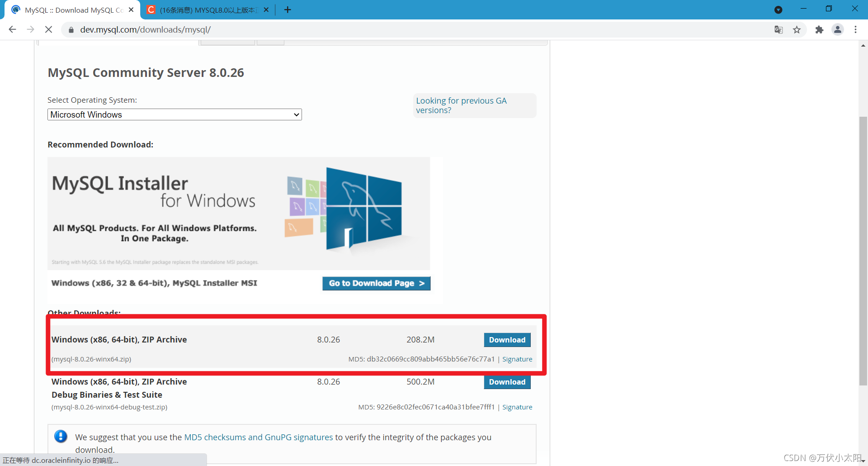Viewport: 868px width, 466px height.
Task: Click the Recommended Download label
Action: pos(100,145)
